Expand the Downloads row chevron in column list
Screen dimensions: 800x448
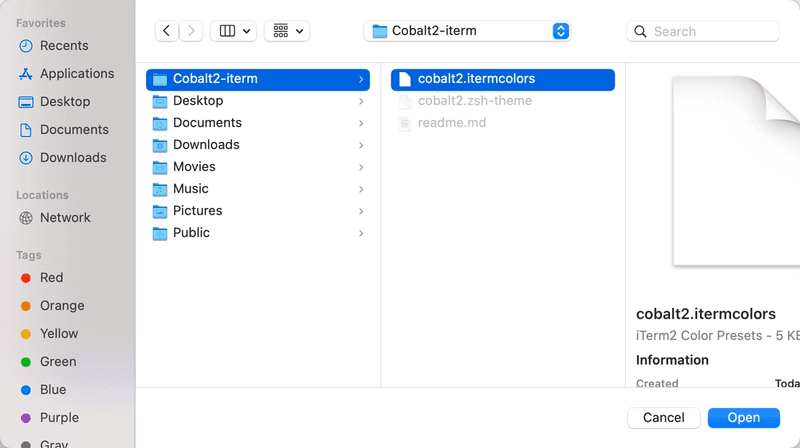pos(361,145)
